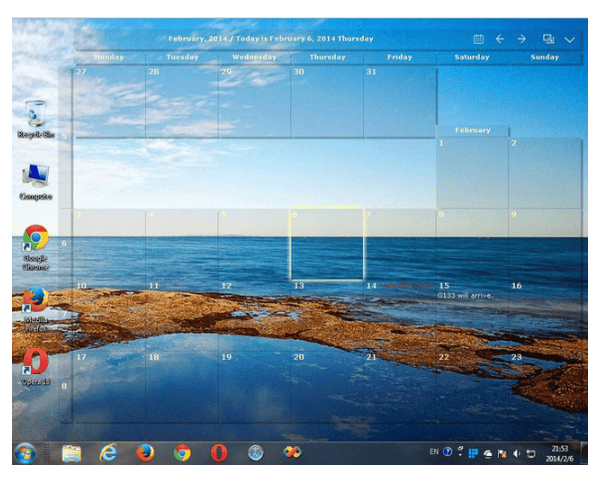Click the colorful app icon after Safari on taskbar
This screenshot has height=482, width=603.
[x=292, y=452]
